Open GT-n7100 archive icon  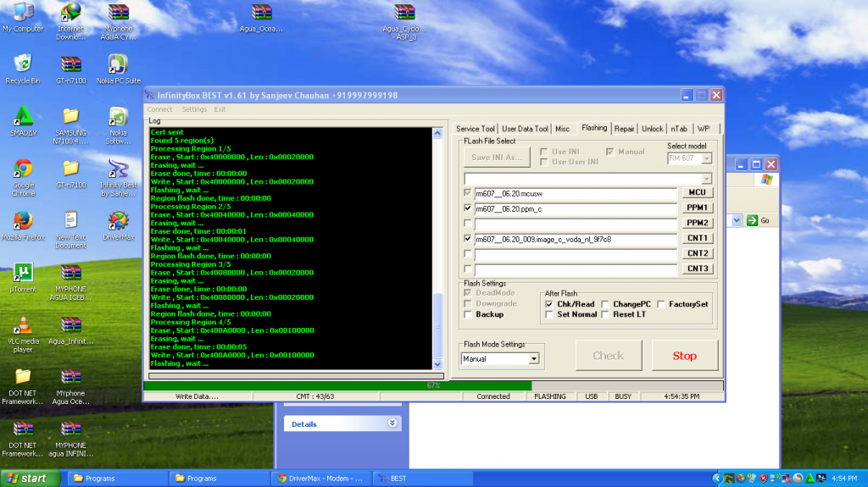[x=71, y=69]
